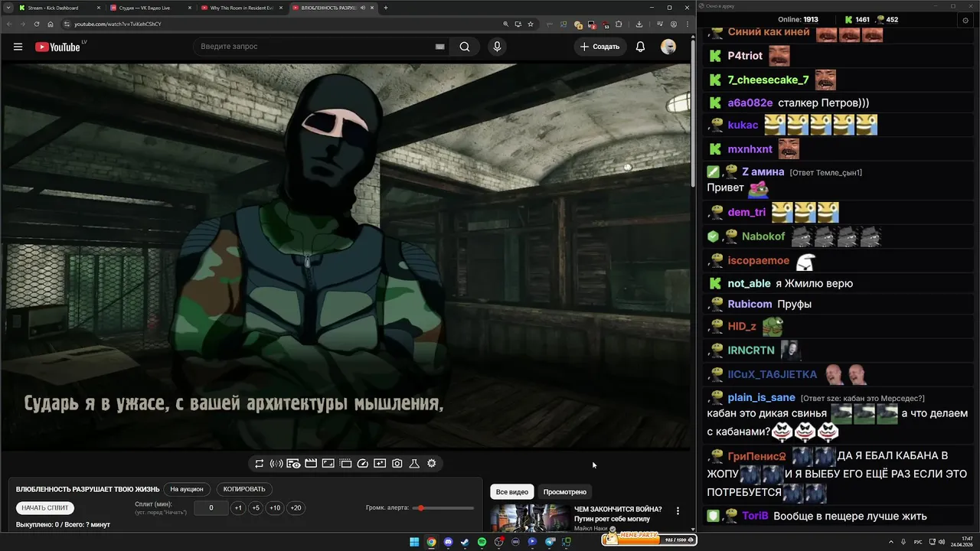
Task: Click the clapperboard cinema mode icon
Action: pyautogui.click(x=311, y=464)
